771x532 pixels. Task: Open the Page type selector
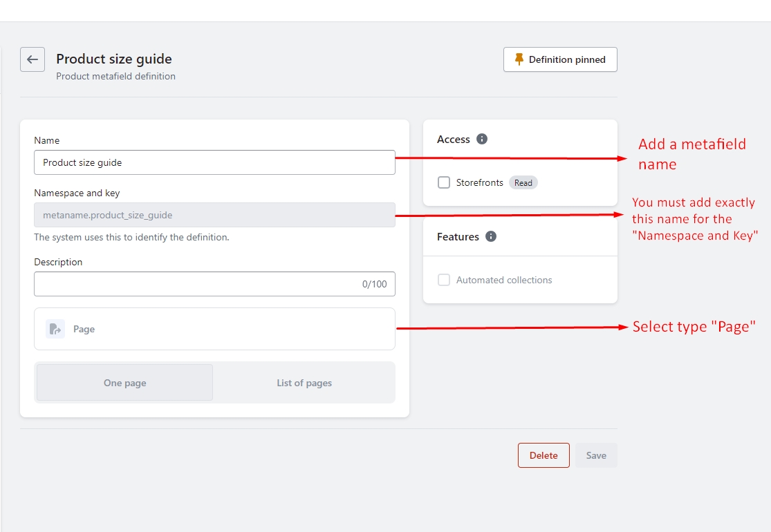coord(214,329)
